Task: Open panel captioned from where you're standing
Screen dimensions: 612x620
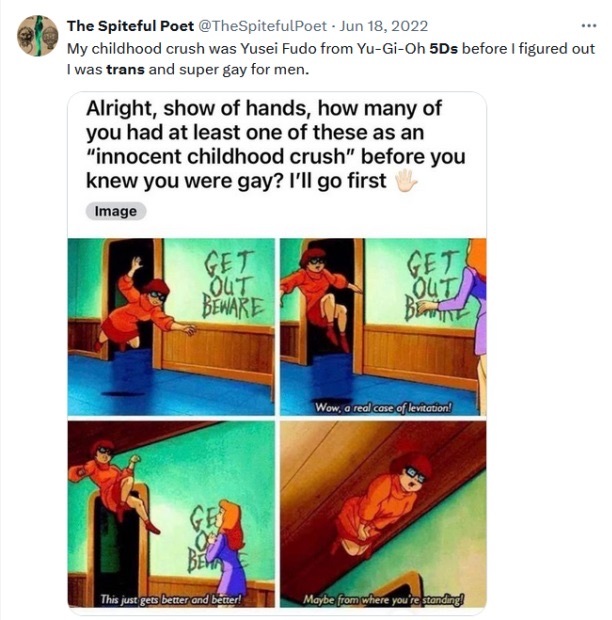Action: [383, 514]
